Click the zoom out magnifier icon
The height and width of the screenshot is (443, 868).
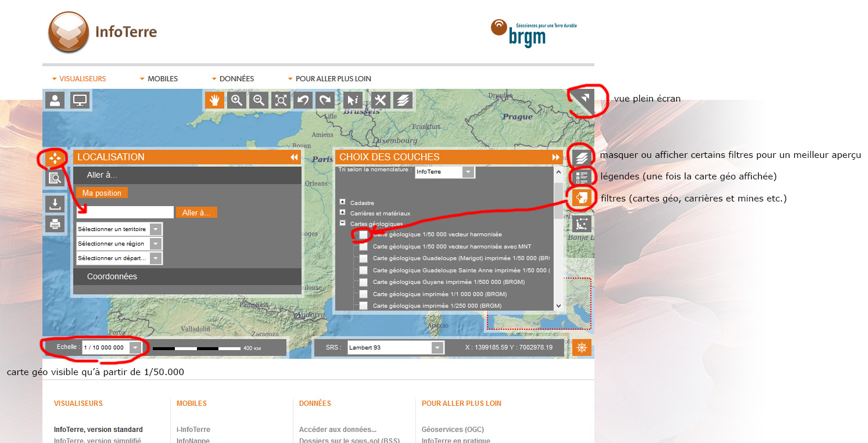click(259, 100)
